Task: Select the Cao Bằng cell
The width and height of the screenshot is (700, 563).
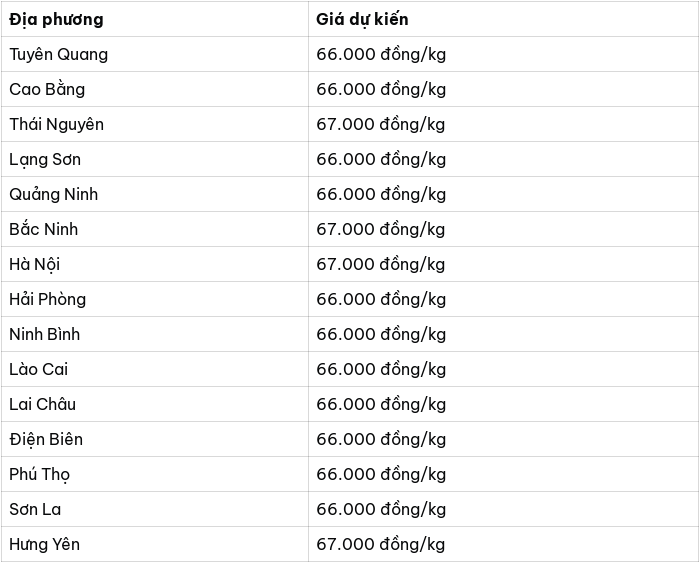Action: (154, 89)
